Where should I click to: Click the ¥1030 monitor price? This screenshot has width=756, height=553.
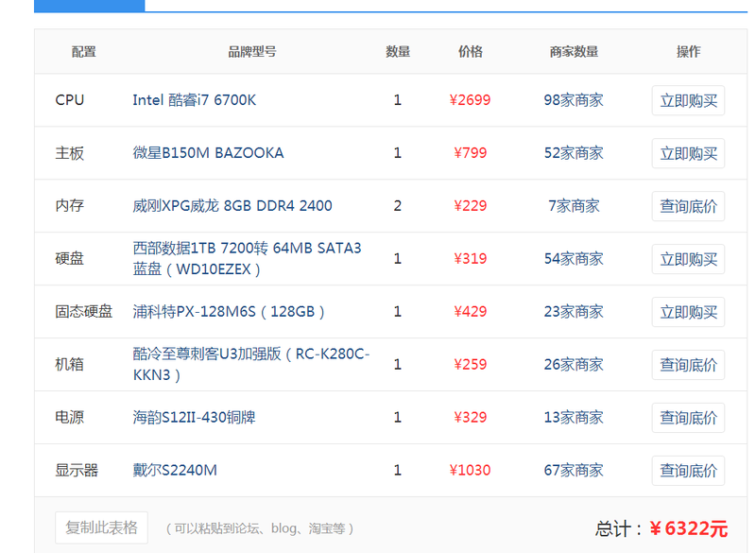[x=470, y=470]
